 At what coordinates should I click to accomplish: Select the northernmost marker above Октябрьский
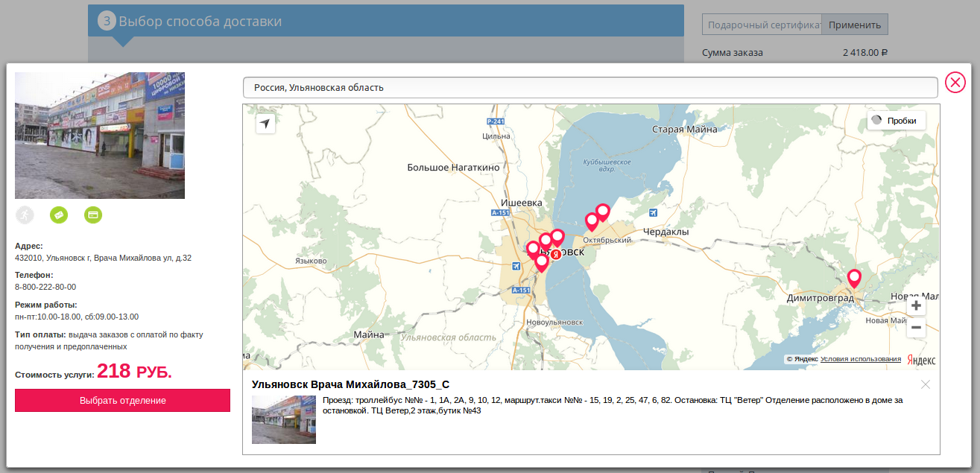[603, 212]
